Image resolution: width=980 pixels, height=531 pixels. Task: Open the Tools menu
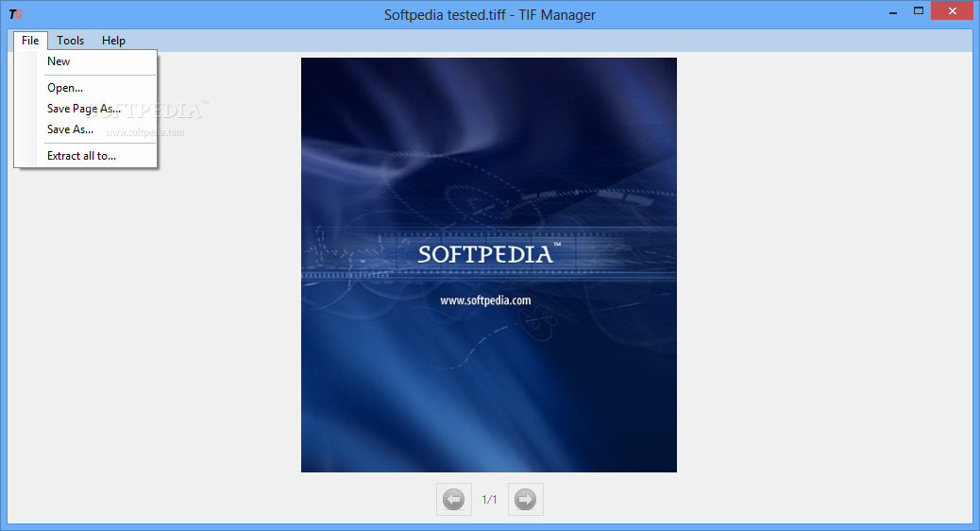coord(70,40)
